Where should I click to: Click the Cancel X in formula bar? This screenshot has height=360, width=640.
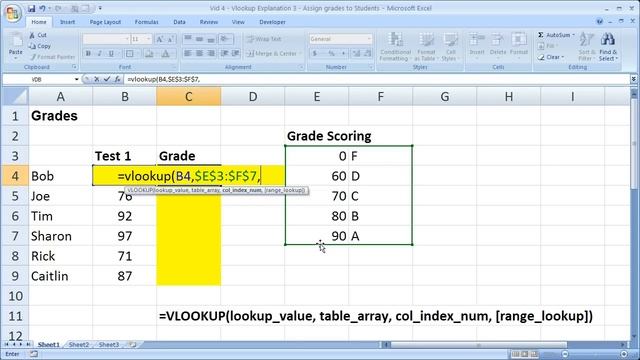[96, 79]
